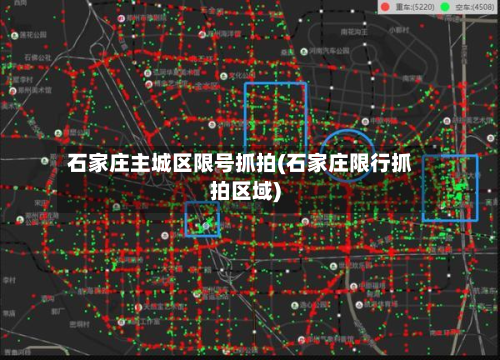Click the 郑州美术馆 marker icon
The image size is (500, 360).
[x=13, y=91]
